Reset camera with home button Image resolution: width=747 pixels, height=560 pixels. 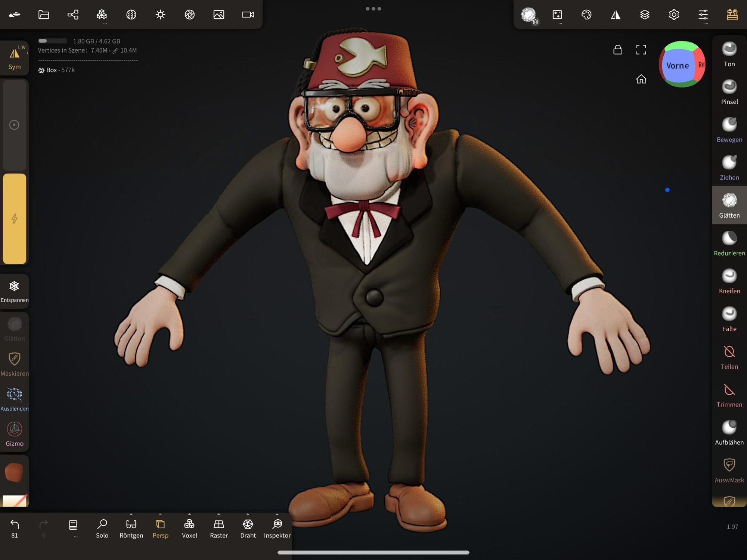click(x=641, y=79)
